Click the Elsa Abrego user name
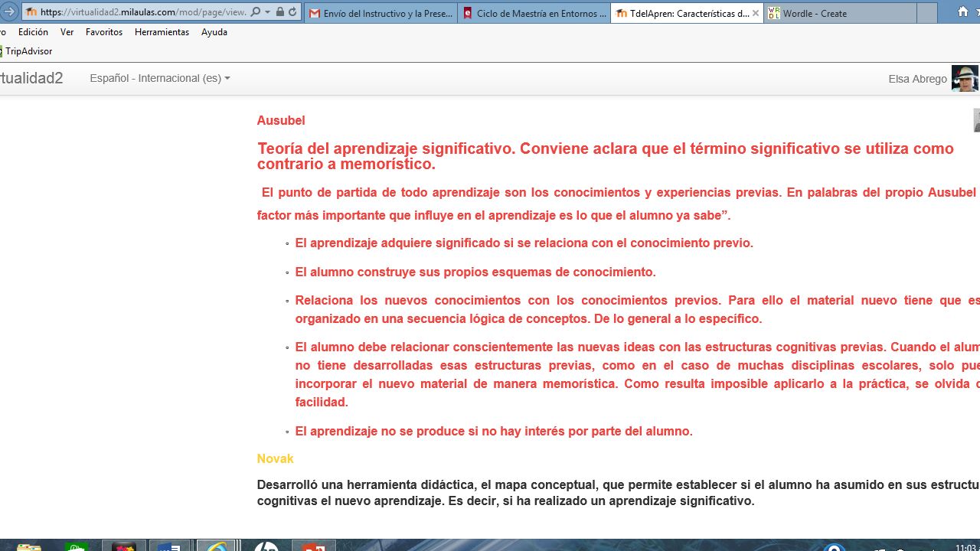This screenshot has width=980, height=551. (917, 79)
